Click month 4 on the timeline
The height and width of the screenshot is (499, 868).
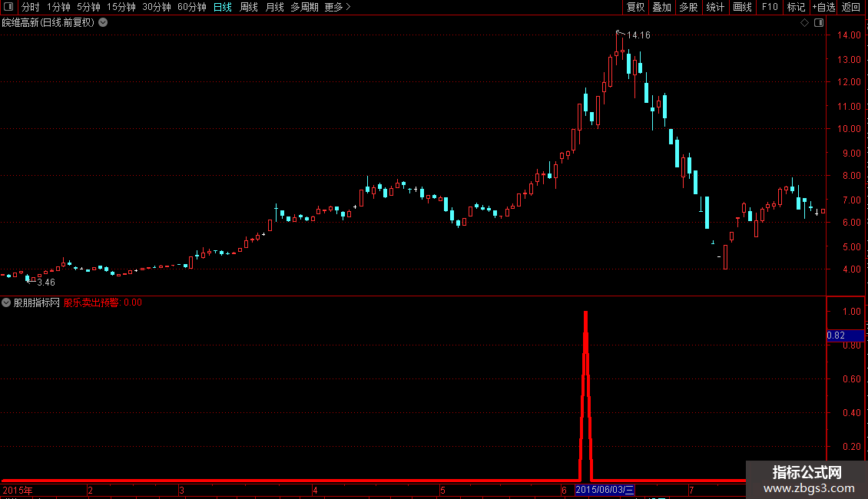(x=315, y=491)
